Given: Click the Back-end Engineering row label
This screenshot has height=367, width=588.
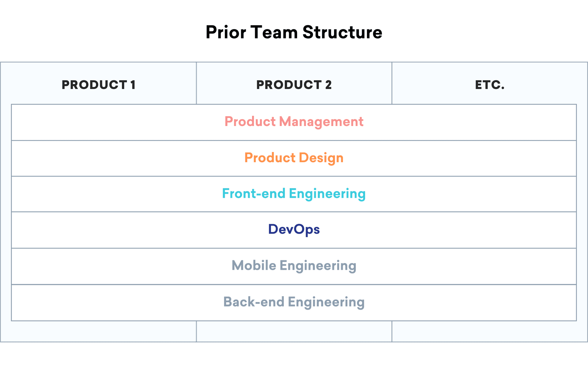Looking at the screenshot, I should click(x=294, y=302).
